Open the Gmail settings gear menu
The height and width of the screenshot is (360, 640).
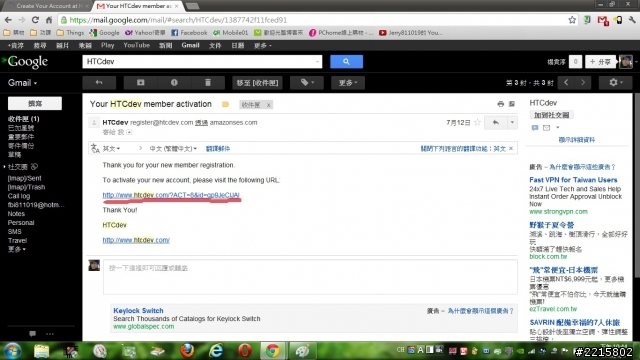click(x=616, y=82)
